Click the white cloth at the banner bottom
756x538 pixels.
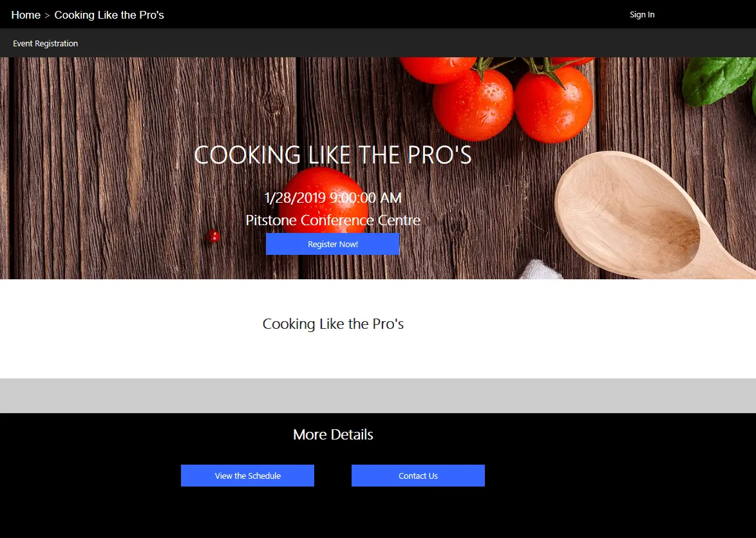[x=540, y=270]
